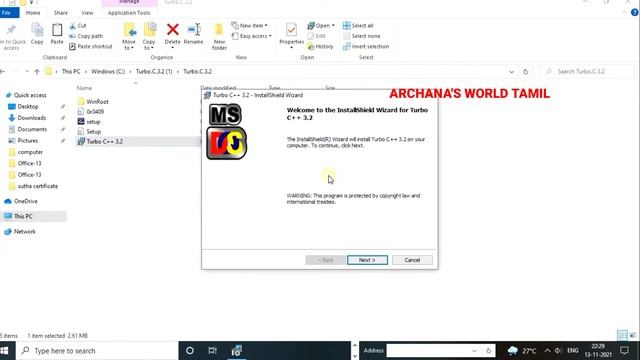Click Turbo.C.3.2 (1) in the breadcrumb

click(154, 71)
